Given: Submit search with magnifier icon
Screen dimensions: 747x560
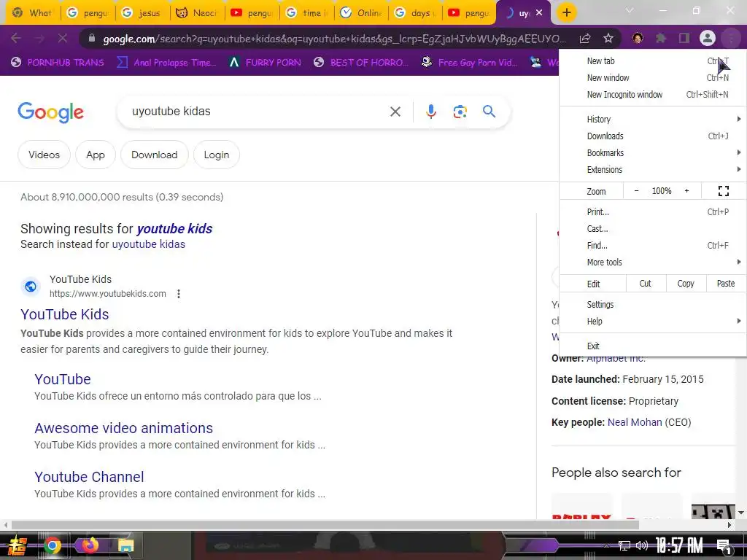Looking at the screenshot, I should point(489,112).
